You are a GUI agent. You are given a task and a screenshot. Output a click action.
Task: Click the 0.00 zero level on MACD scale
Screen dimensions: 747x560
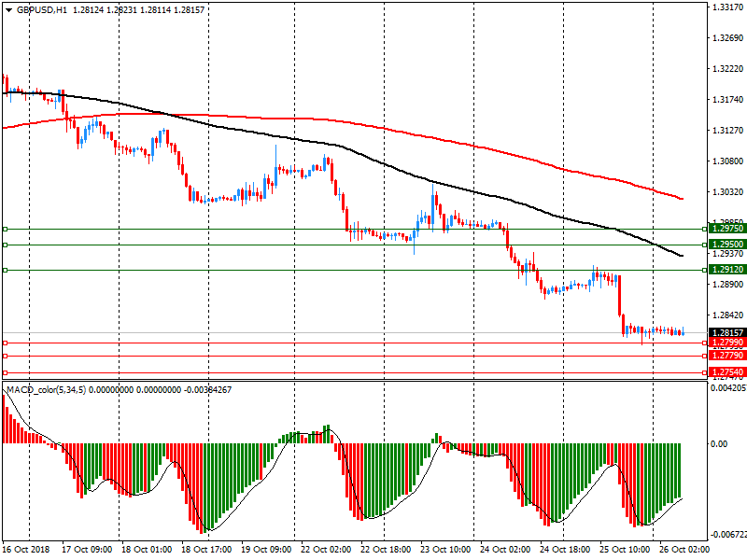pos(719,444)
